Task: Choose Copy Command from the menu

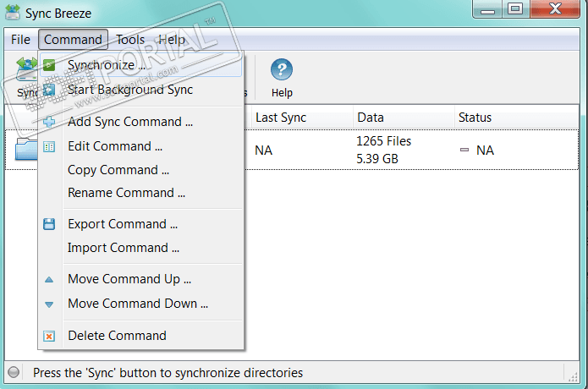Action: (x=118, y=170)
